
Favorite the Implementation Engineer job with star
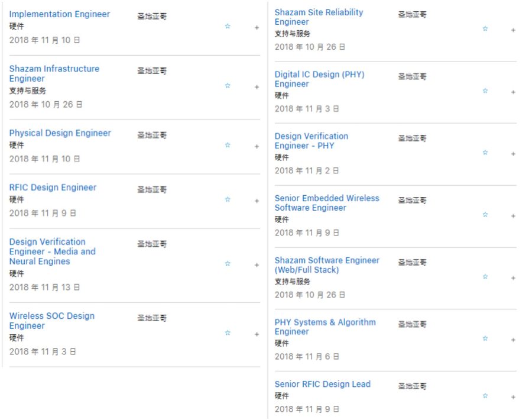(228, 26)
